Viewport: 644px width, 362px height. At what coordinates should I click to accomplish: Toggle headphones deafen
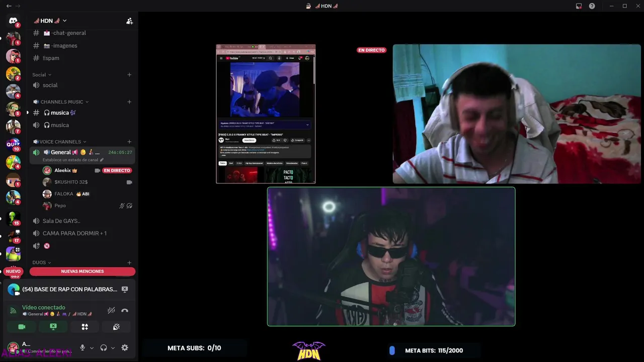(x=104, y=347)
